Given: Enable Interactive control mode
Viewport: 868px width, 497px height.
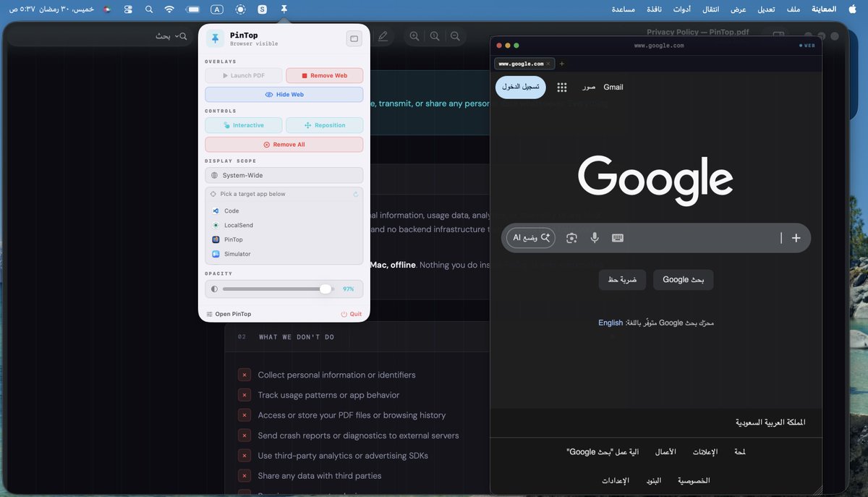Looking at the screenshot, I should click(243, 125).
